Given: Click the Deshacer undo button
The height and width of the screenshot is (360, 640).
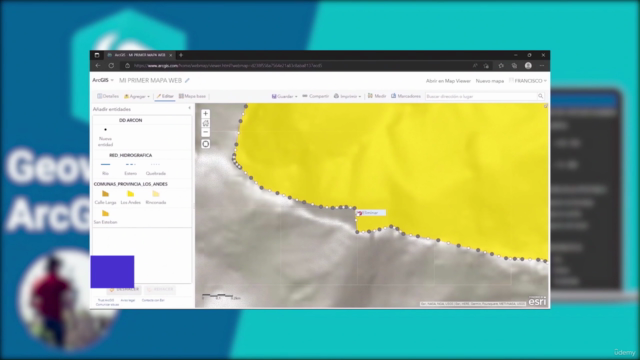Looking at the screenshot, I should click(x=124, y=289).
